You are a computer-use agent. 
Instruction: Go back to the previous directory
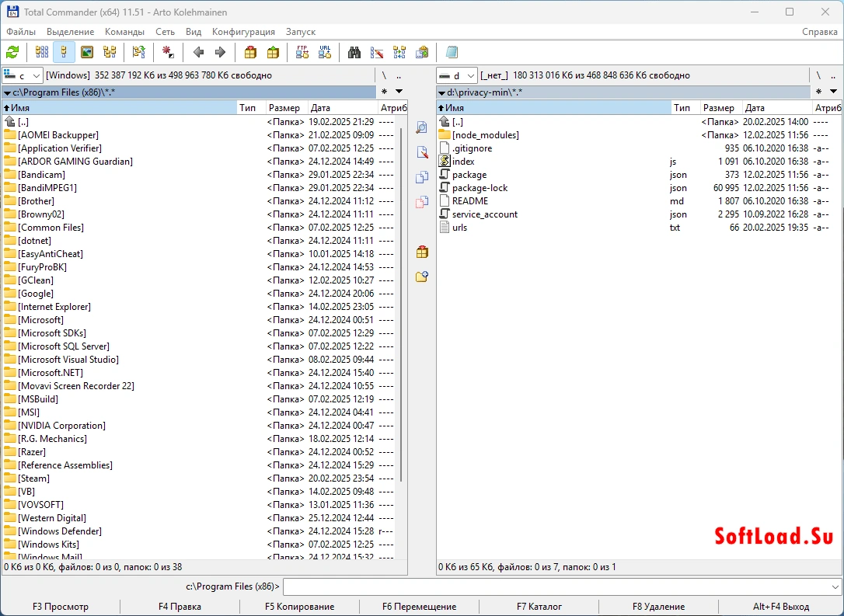pyautogui.click(x=198, y=53)
